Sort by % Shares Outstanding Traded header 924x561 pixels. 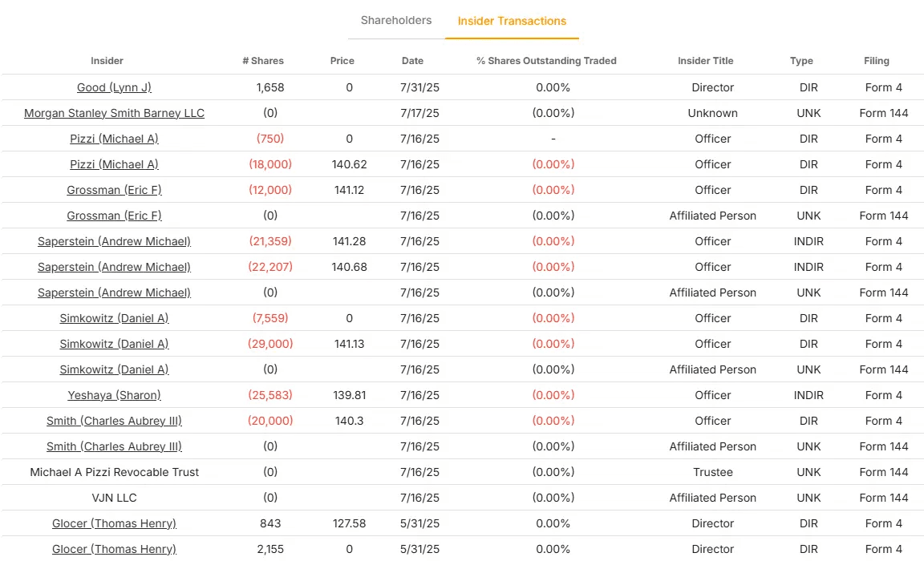pyautogui.click(x=546, y=61)
